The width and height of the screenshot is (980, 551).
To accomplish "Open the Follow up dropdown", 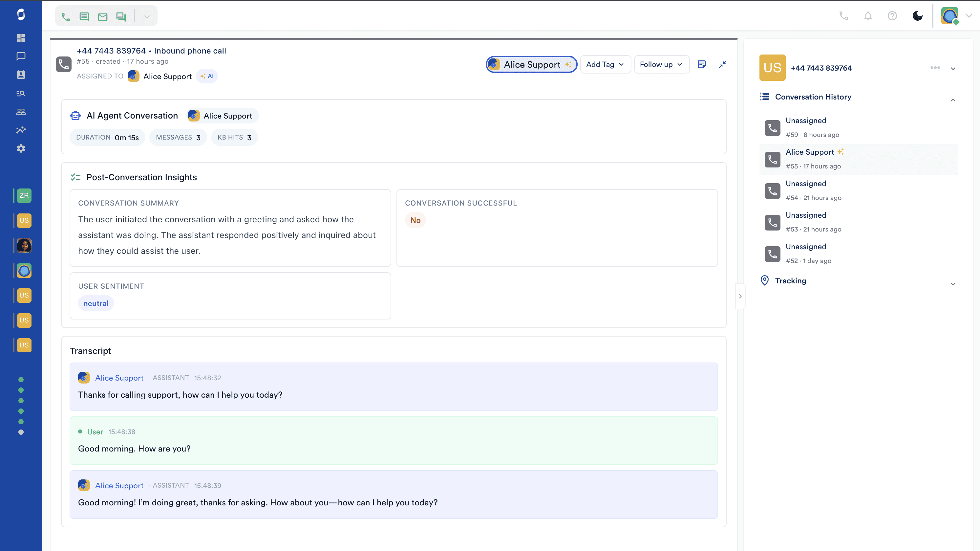I will [x=662, y=64].
